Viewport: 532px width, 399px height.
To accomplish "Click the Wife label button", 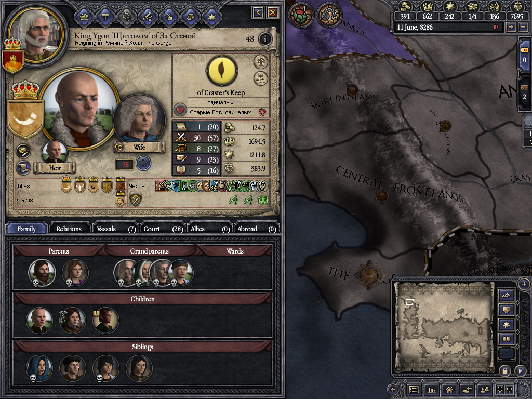I will pyautogui.click(x=139, y=147).
